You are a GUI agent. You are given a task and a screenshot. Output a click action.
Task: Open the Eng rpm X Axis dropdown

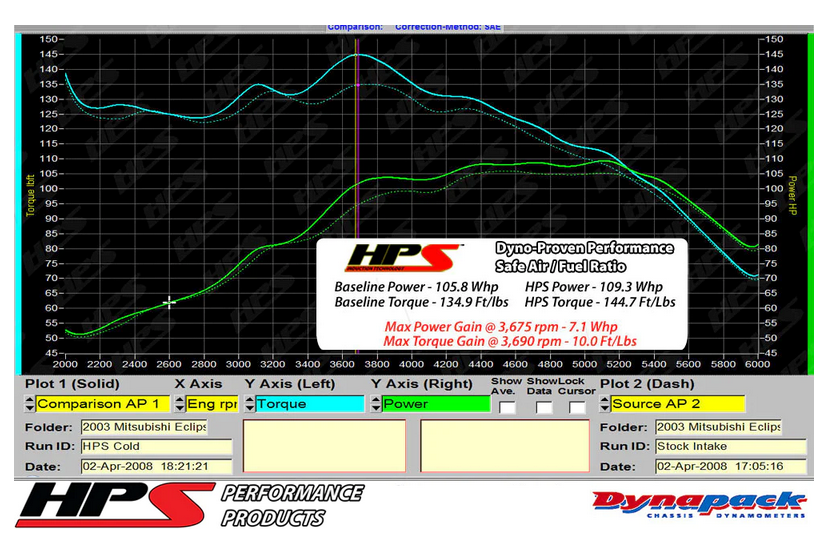tap(212, 404)
